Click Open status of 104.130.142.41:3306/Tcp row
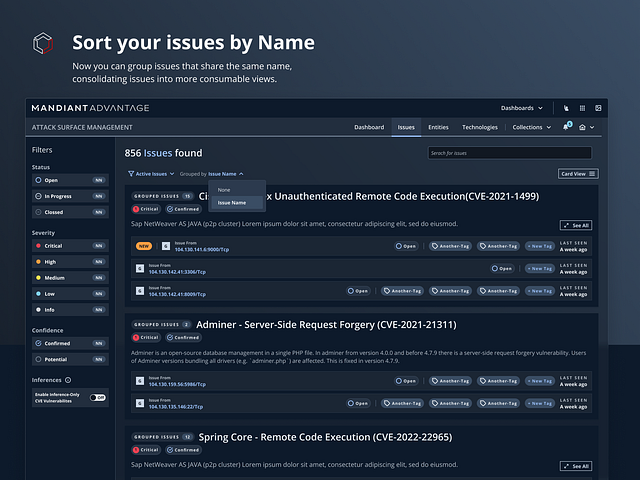This screenshot has width=640, height=480. 502,269
